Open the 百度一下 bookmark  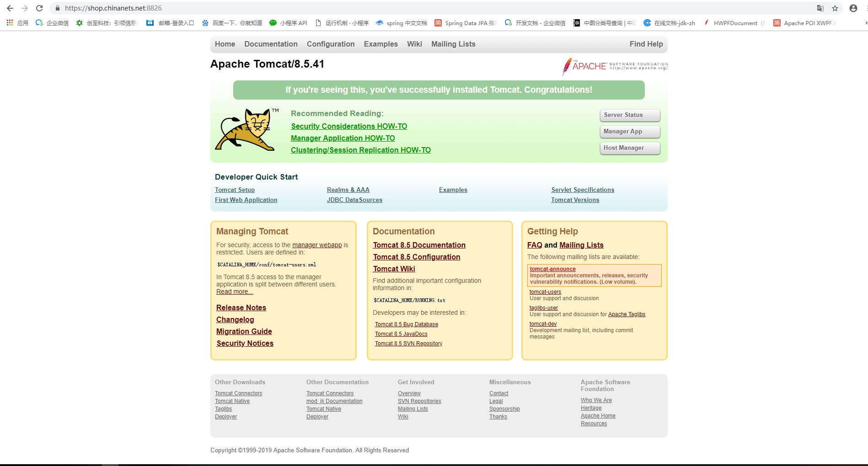[x=232, y=23]
